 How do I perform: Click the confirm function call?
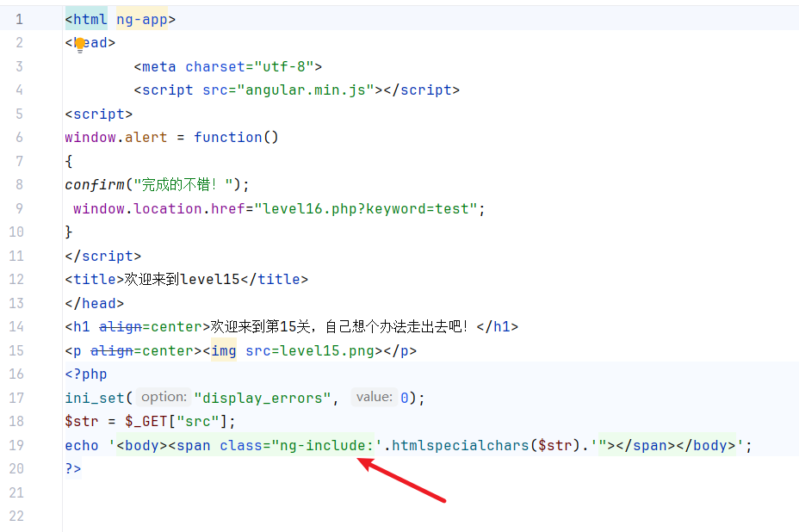click(x=95, y=184)
